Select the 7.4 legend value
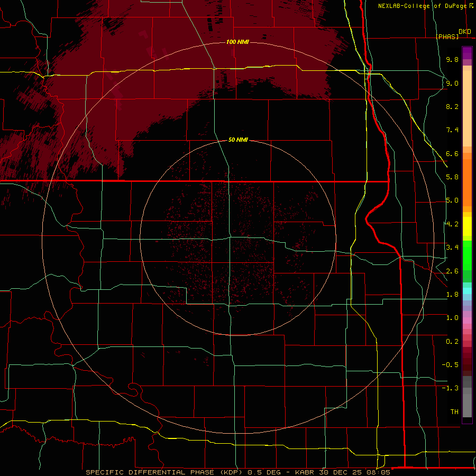This screenshot has width=476, height=476. tap(452, 130)
